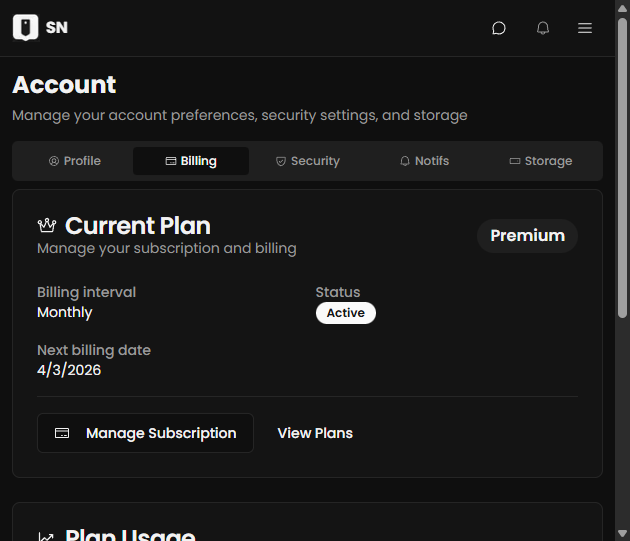630x541 pixels.
Task: Click the Account page heading
Action: tap(64, 85)
